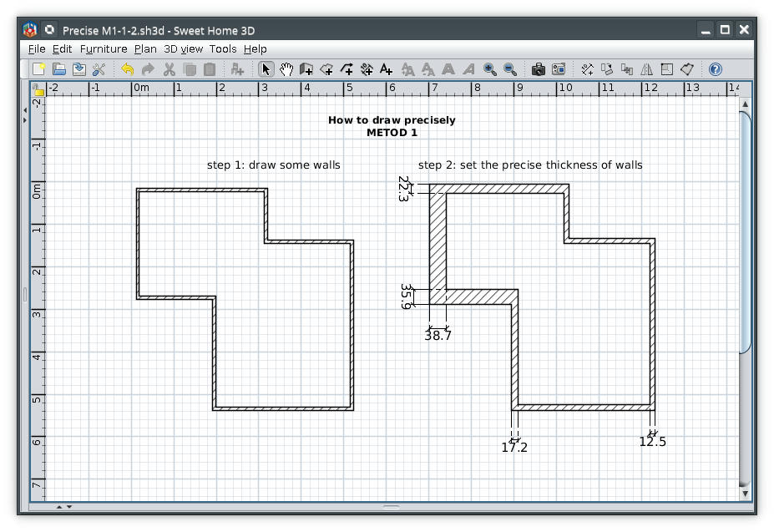Zoom in on the plan

point(489,69)
